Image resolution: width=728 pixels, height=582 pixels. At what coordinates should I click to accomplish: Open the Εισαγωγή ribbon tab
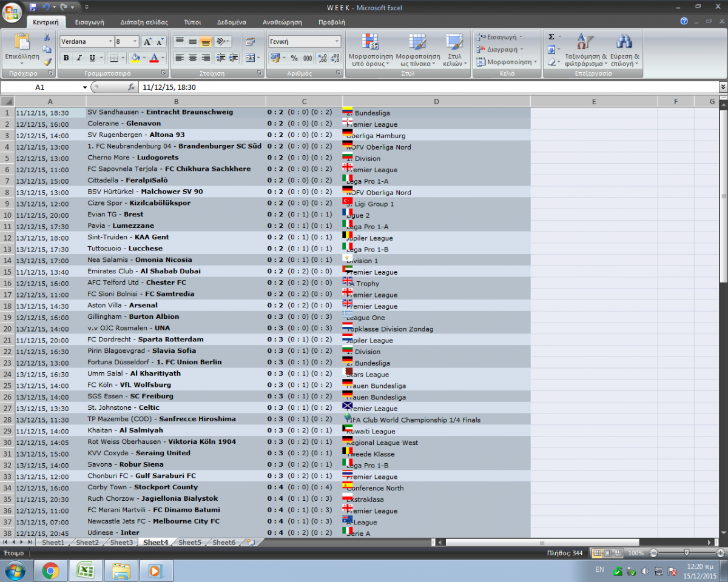(x=90, y=22)
